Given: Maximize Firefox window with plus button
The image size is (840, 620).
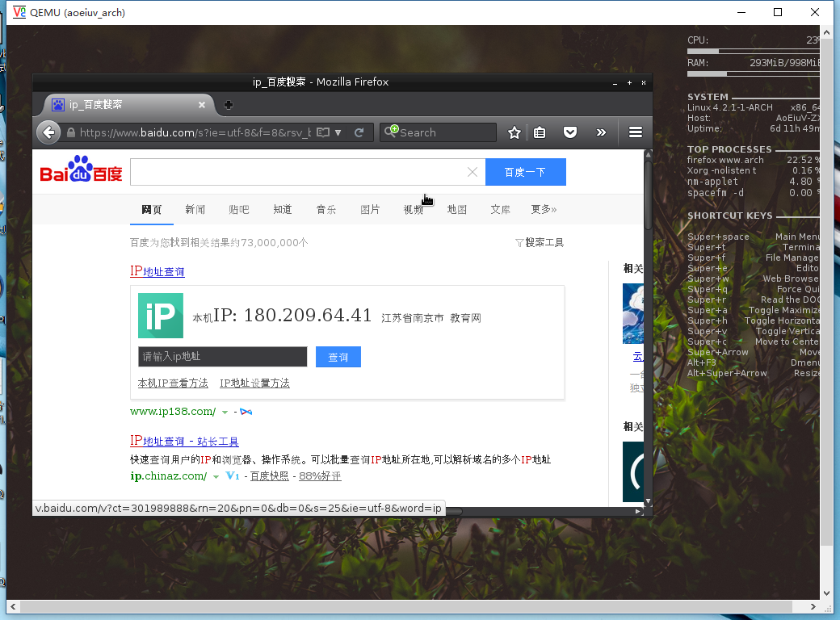Looking at the screenshot, I should pyautogui.click(x=629, y=82).
